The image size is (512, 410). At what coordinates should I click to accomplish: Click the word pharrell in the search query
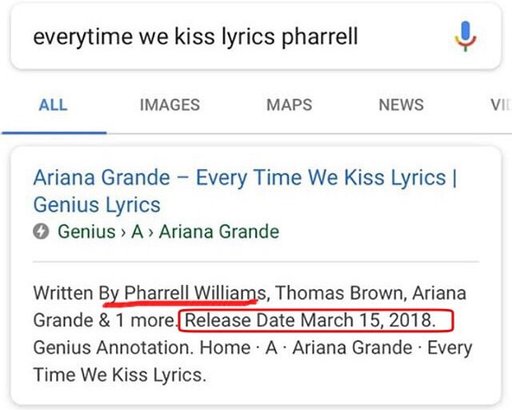coord(320,37)
